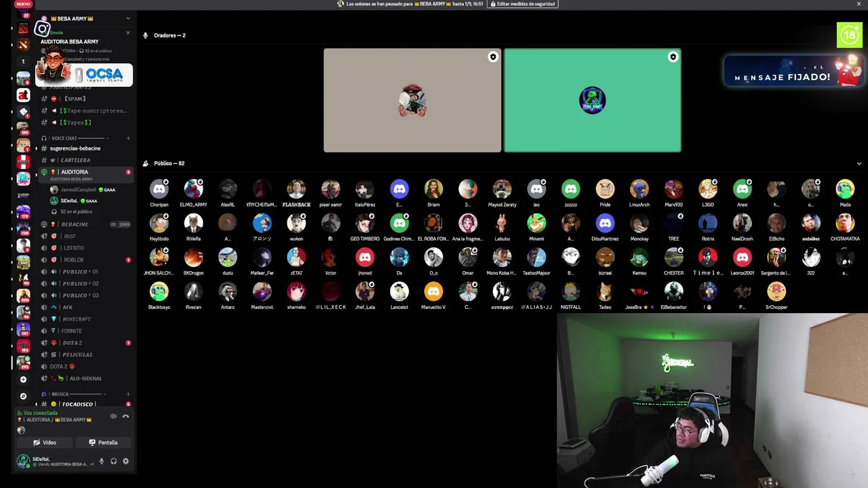Join the LEFSITO voice channel
This screenshot has height=488, width=868.
point(84,248)
